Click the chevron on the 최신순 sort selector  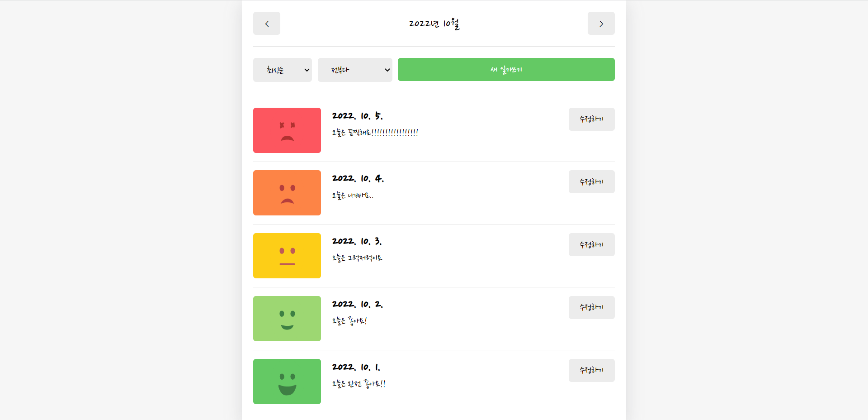[x=307, y=70]
